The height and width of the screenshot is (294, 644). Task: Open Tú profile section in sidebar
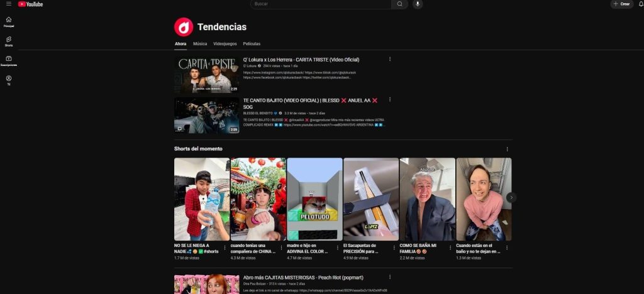tap(9, 81)
